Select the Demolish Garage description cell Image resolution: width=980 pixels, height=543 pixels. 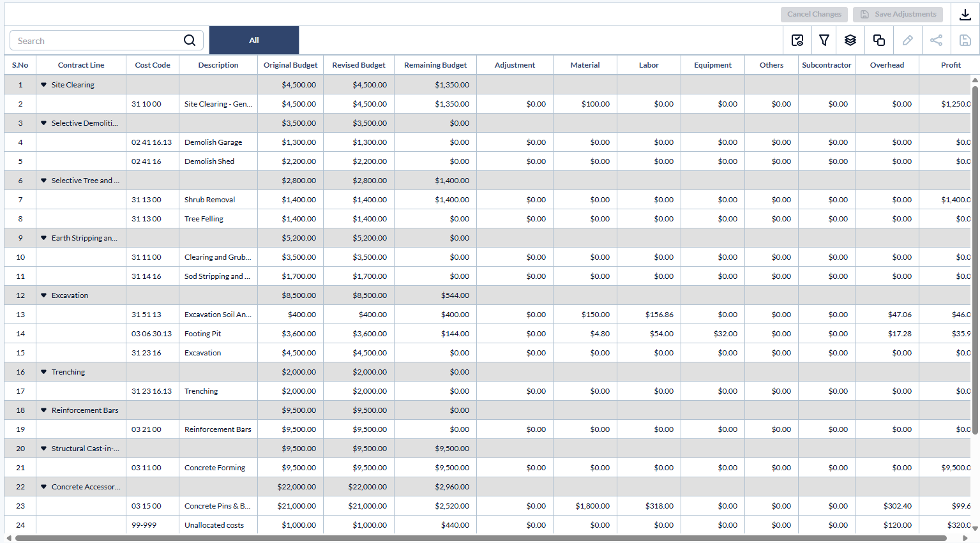[x=218, y=142]
